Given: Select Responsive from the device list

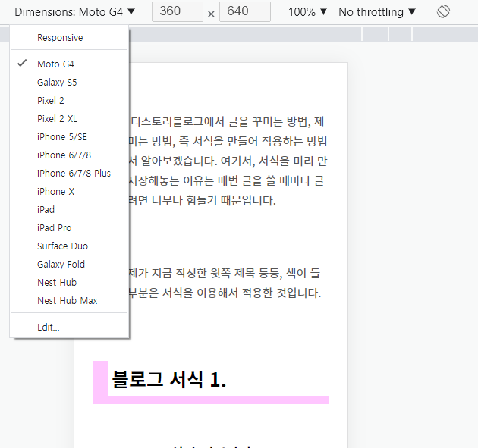Looking at the screenshot, I should tap(69, 37).
